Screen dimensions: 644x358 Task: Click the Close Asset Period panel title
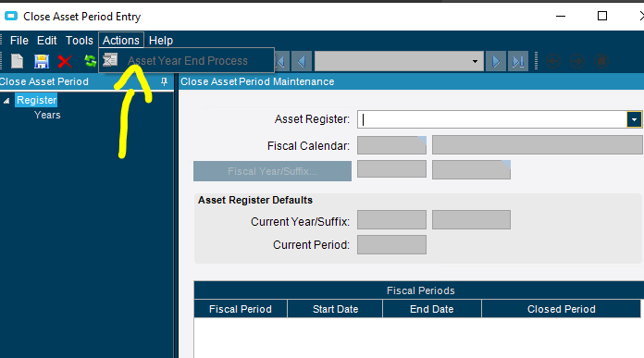[43, 81]
